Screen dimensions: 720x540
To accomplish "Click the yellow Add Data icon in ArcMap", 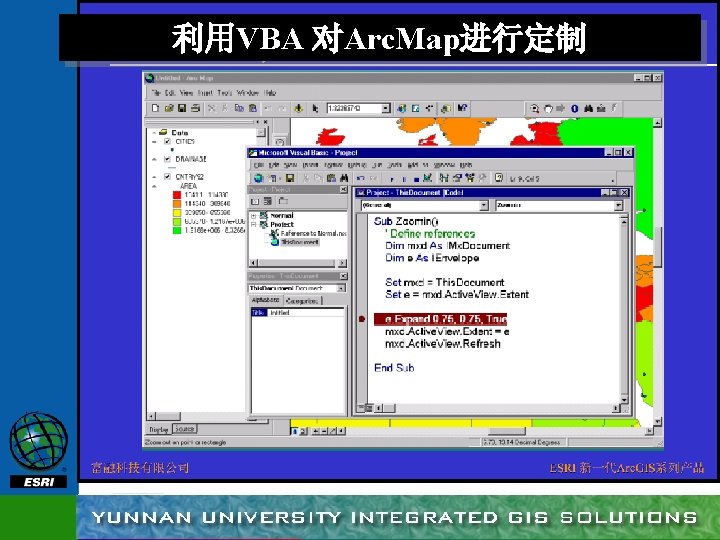I will (x=298, y=108).
